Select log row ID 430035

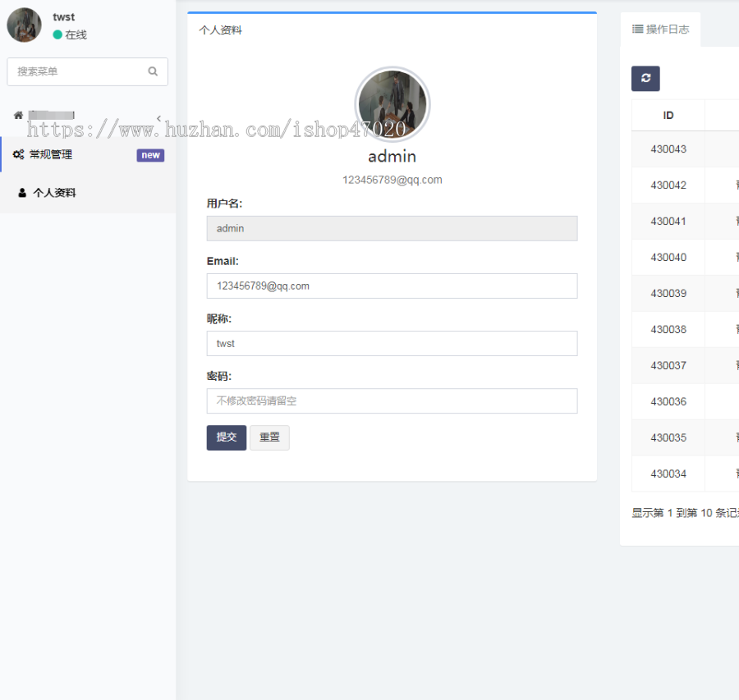668,437
